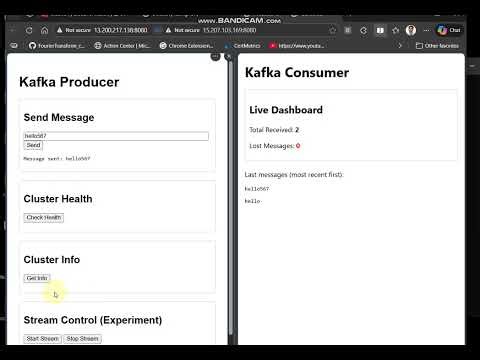Click the favorites bar leftmost icon
The height and width of the screenshot is (360, 480).
(x=14, y=46)
